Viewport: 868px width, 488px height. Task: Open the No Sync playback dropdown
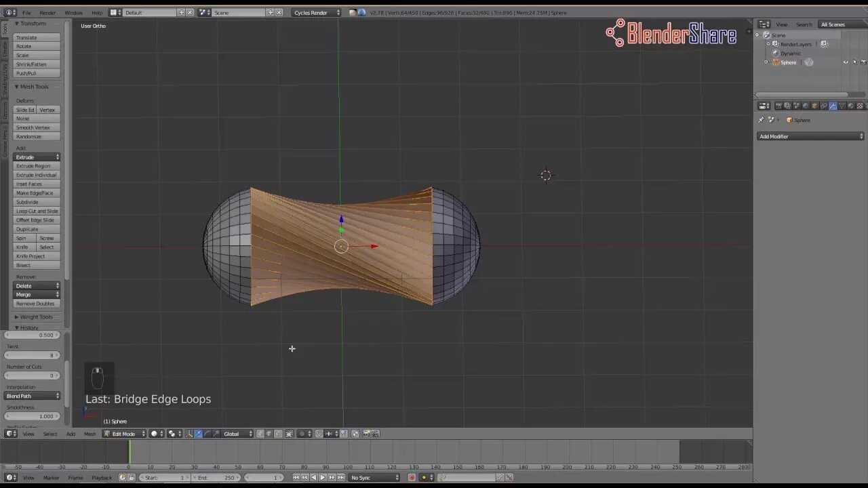point(374,477)
